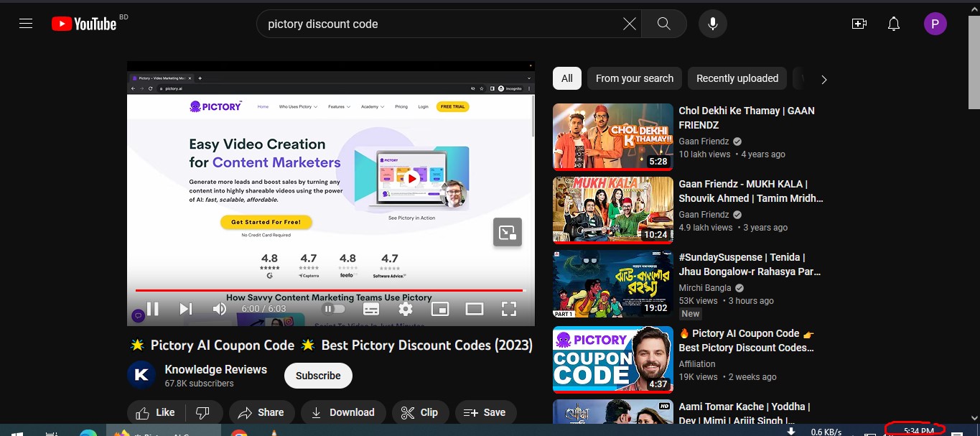Click the magnifier search button
Image resolution: width=980 pixels, height=436 pixels.
pyautogui.click(x=664, y=24)
